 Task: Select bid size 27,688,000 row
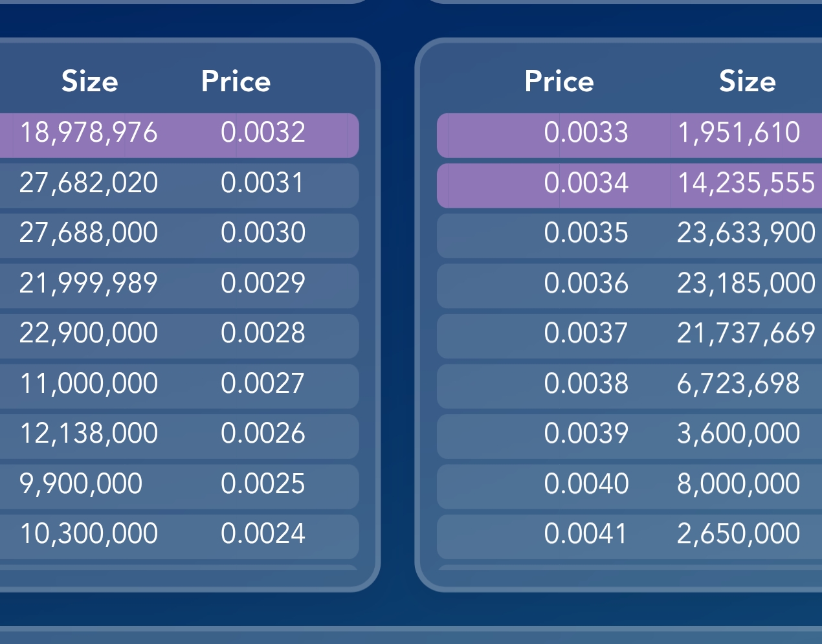click(x=179, y=236)
